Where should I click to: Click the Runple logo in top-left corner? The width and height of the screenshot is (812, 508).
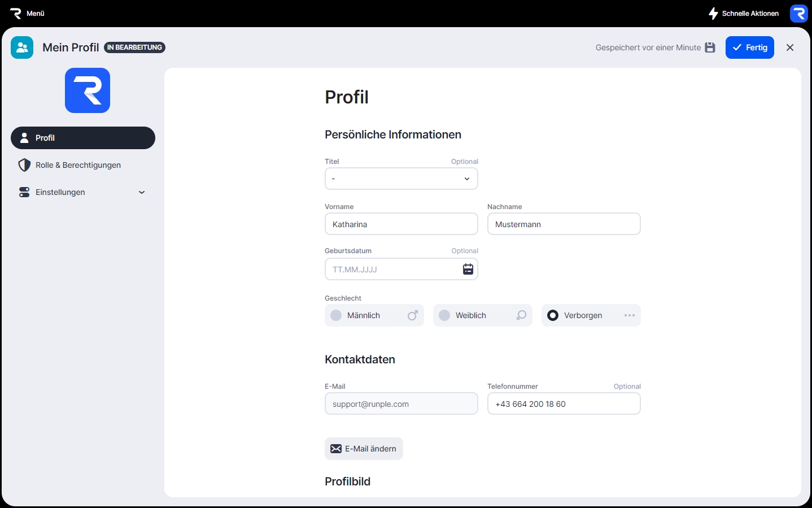tap(16, 13)
